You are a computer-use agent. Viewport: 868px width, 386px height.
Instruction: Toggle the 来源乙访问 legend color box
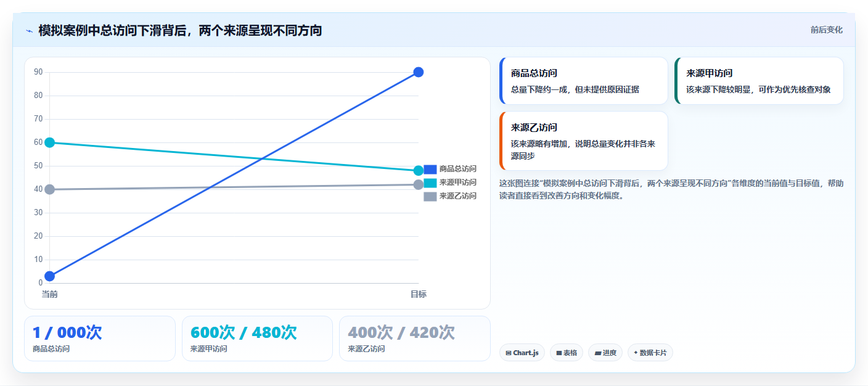pos(430,196)
